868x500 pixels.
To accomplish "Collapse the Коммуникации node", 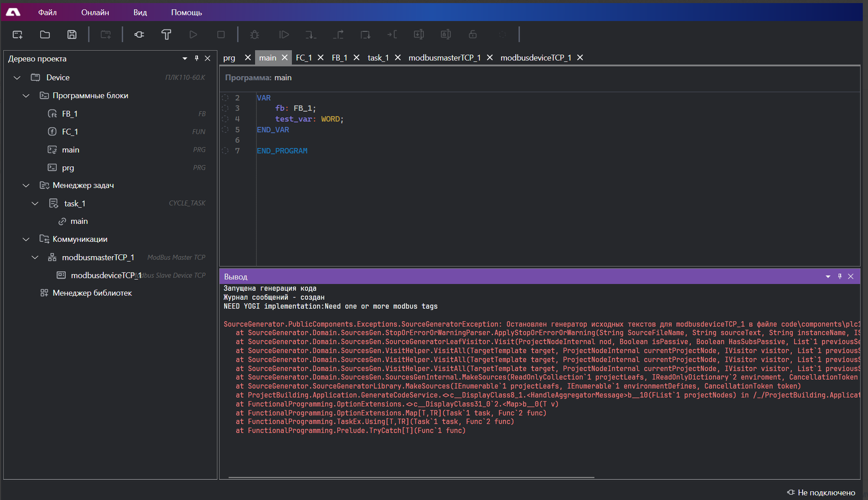I will pos(26,239).
